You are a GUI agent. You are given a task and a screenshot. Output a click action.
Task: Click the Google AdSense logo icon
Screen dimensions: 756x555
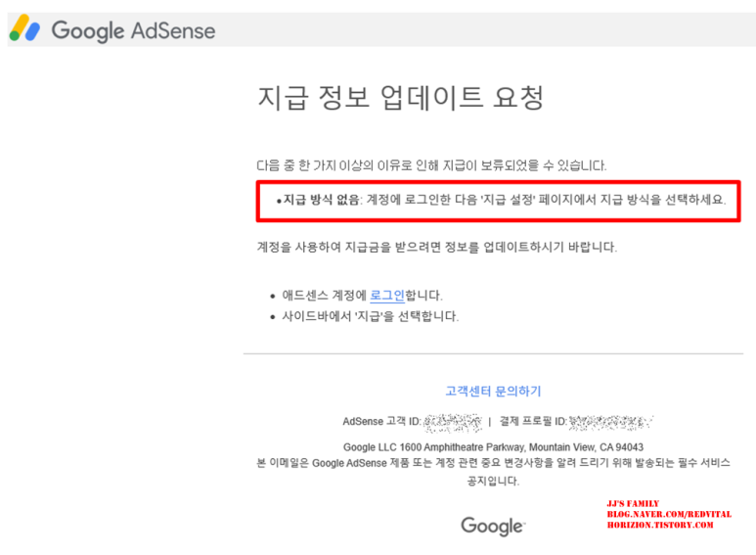[x=24, y=28]
